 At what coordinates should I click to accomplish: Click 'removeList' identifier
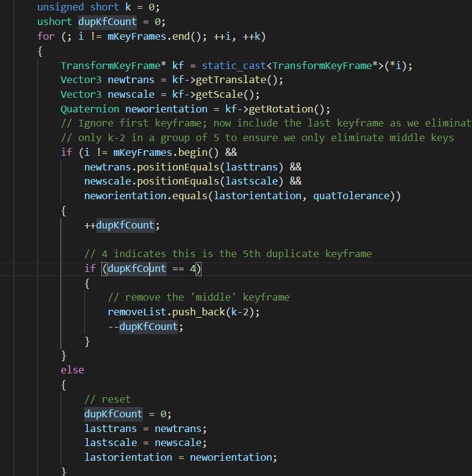(137, 312)
